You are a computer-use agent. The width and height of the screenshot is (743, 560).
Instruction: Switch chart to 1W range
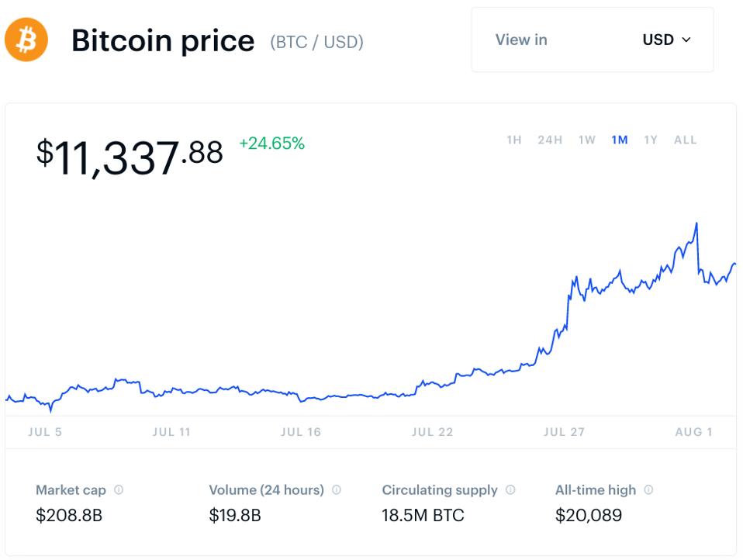coord(586,140)
